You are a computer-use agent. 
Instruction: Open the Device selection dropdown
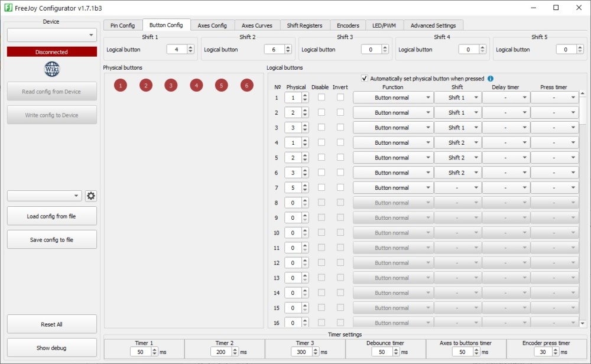[52, 35]
